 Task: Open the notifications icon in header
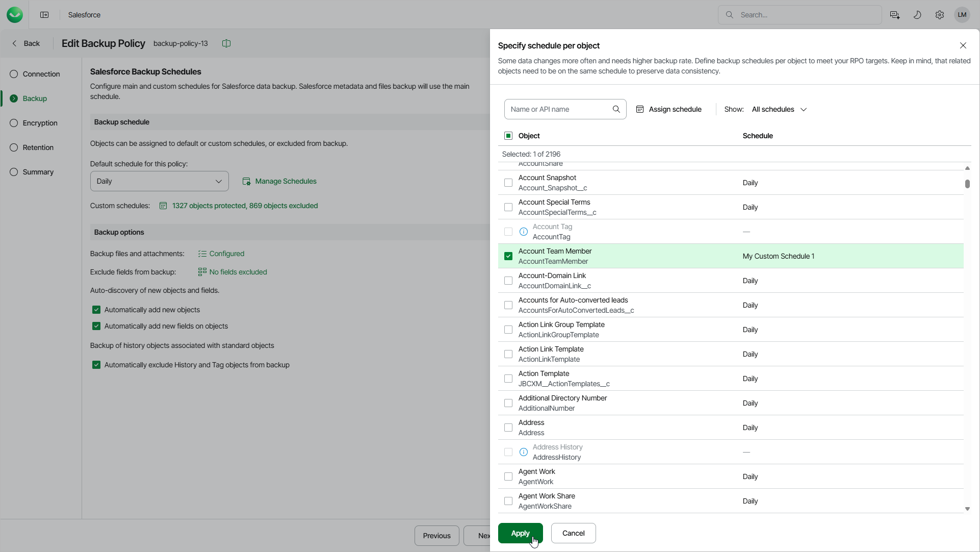(x=894, y=15)
